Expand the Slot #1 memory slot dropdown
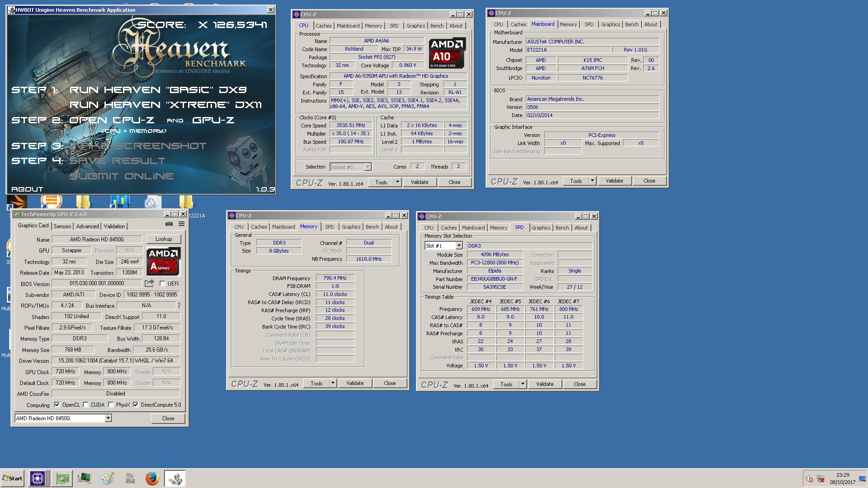This screenshot has height=488, width=868. pyautogui.click(x=459, y=246)
